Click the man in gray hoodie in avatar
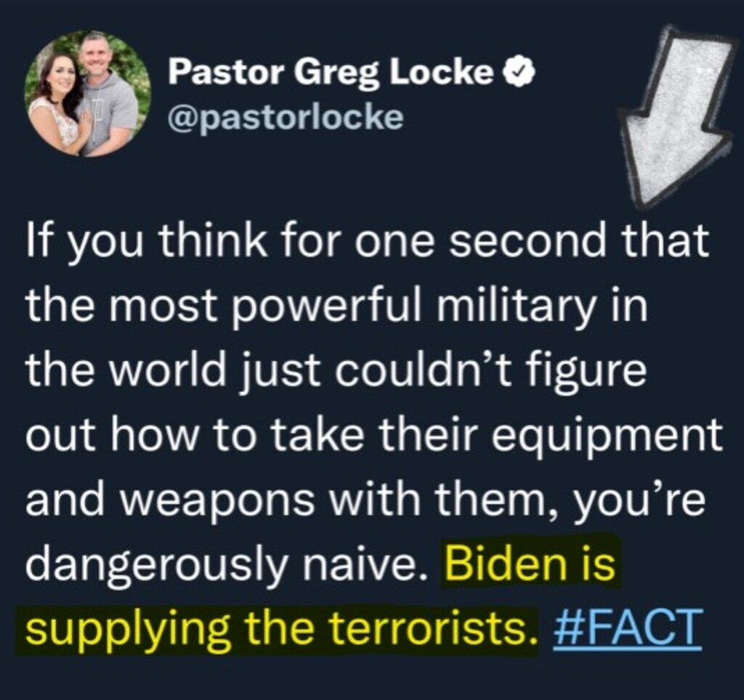744x700 pixels. point(107,95)
